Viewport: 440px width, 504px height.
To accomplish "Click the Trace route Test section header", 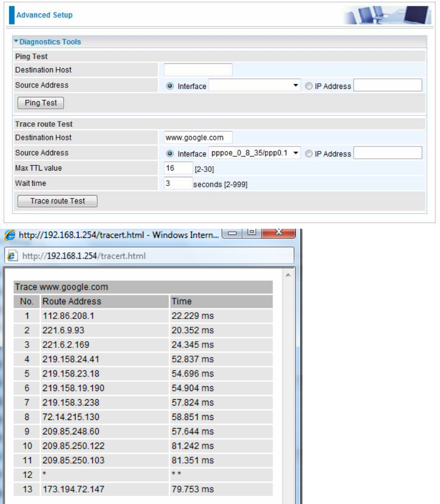I will (44, 124).
